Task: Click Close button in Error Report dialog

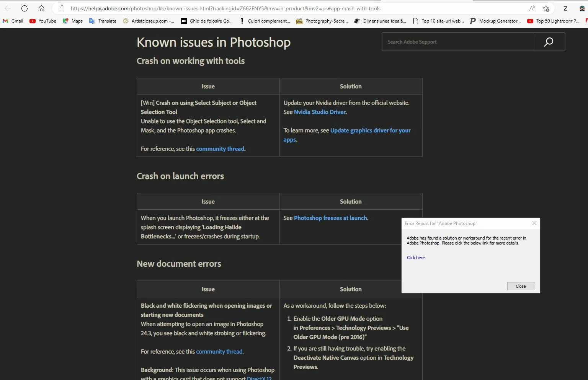Action: coord(521,286)
